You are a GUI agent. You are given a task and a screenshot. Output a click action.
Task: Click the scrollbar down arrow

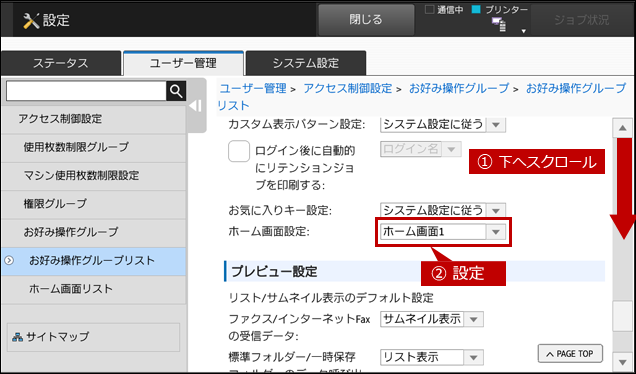[x=623, y=361]
